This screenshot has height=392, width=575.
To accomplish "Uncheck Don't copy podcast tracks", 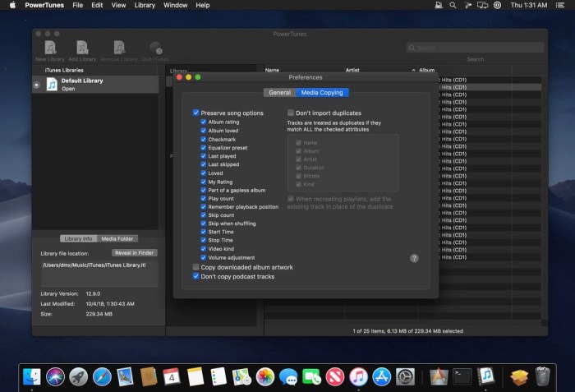I will 196,276.
